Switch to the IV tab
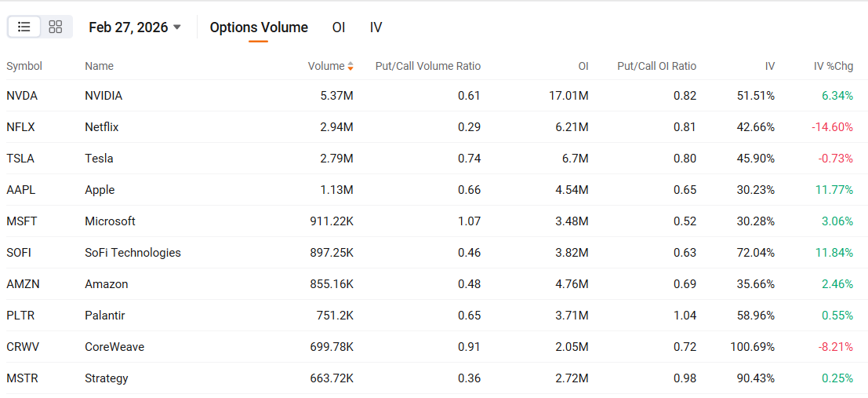The height and width of the screenshot is (398, 868). (x=376, y=27)
